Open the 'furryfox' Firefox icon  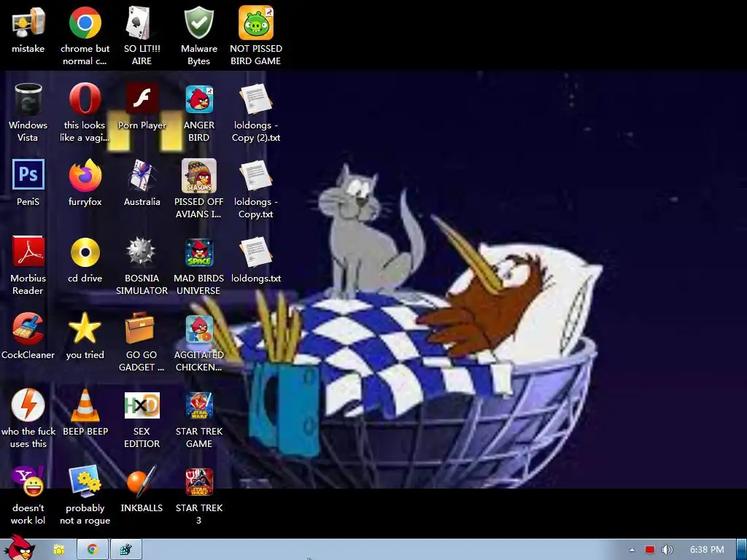(x=85, y=175)
